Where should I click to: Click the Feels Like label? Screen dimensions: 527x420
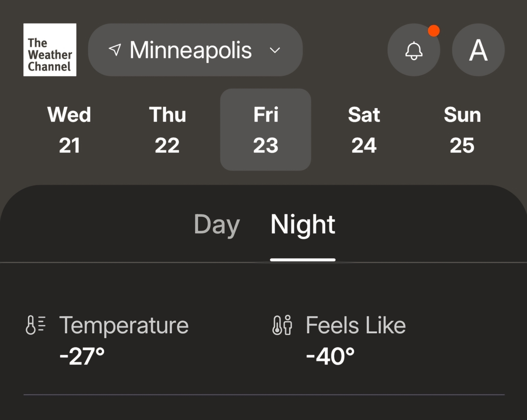point(356,325)
